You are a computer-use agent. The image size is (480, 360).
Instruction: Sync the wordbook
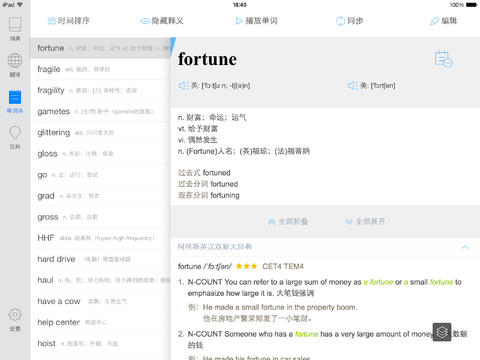tap(349, 21)
